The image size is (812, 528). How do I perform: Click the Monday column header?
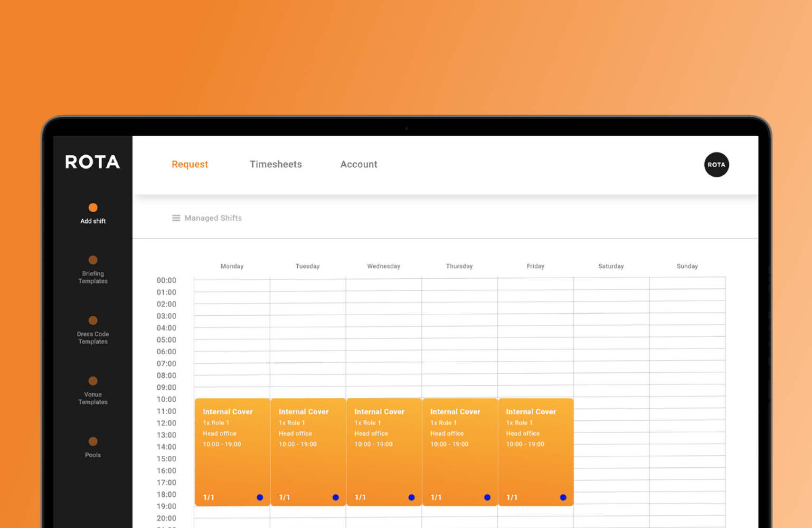click(x=232, y=266)
